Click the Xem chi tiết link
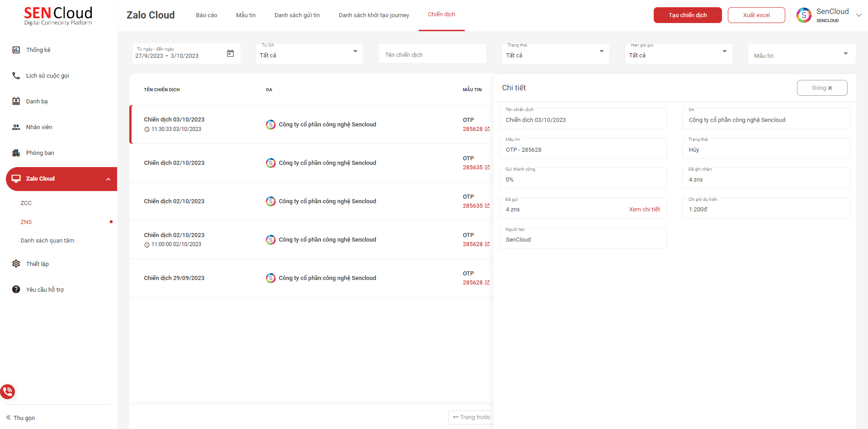The width and height of the screenshot is (868, 429). click(644, 210)
